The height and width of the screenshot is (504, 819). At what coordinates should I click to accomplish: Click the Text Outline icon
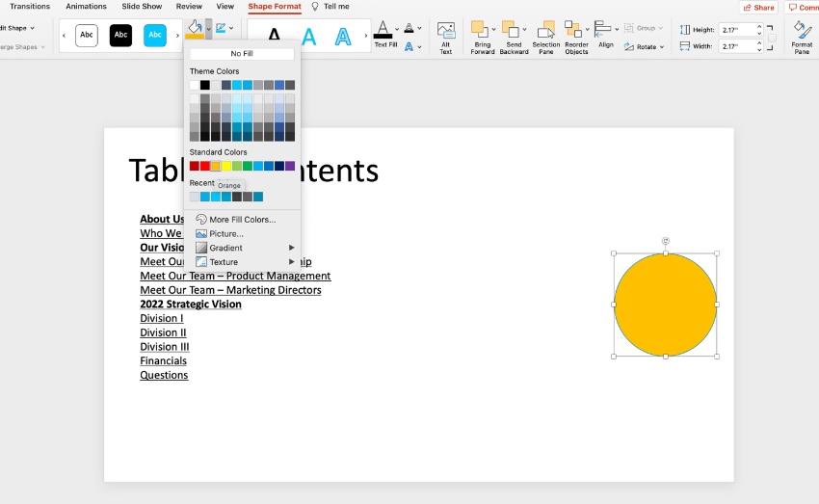pos(409,28)
